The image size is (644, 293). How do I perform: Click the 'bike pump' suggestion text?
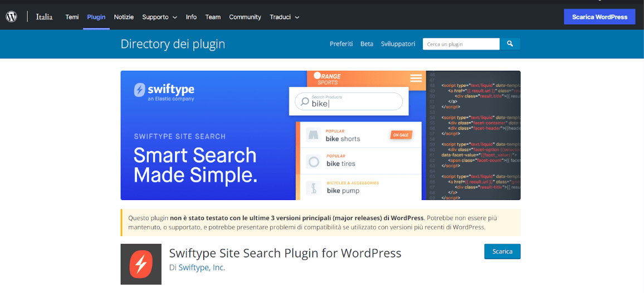point(343,191)
